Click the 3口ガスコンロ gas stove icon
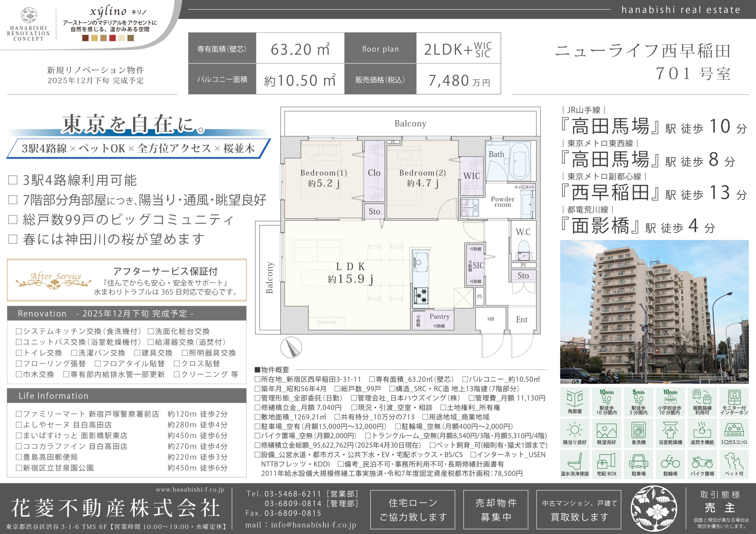This screenshot has width=756, height=534. pyautogui.click(x=734, y=430)
